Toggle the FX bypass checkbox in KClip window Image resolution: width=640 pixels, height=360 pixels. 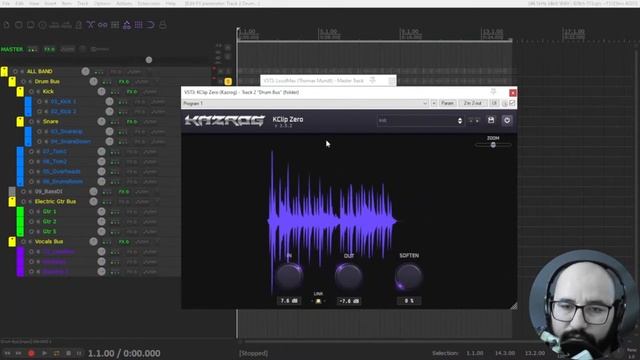pos(512,103)
